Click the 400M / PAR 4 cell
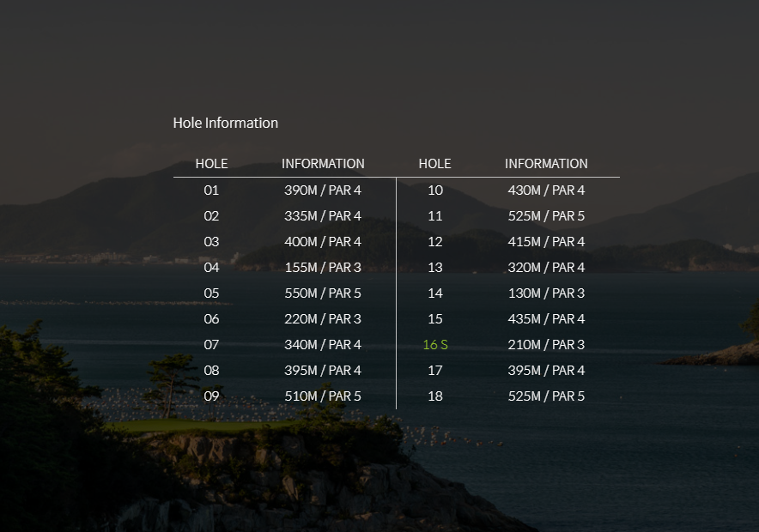This screenshot has width=759, height=532. point(323,241)
